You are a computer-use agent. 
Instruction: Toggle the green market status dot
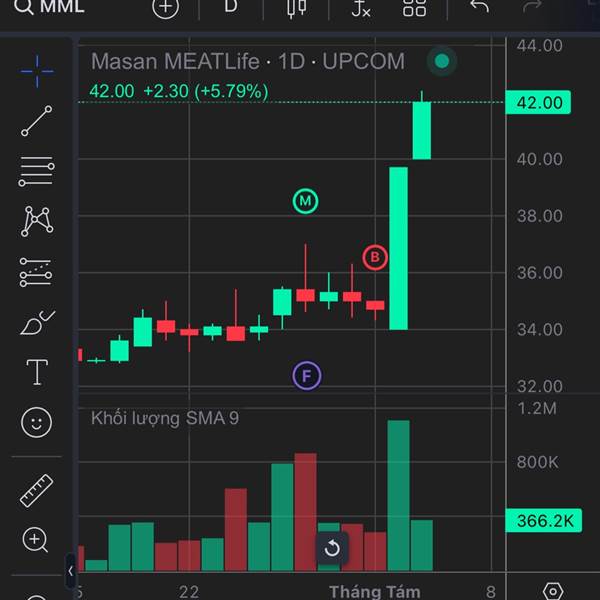tap(442, 61)
